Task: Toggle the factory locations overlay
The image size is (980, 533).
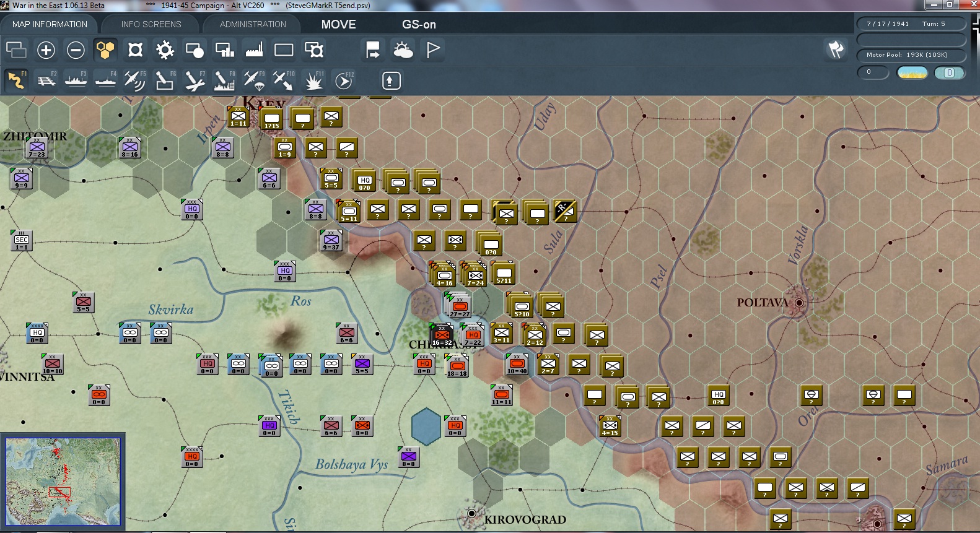Action: tap(254, 50)
